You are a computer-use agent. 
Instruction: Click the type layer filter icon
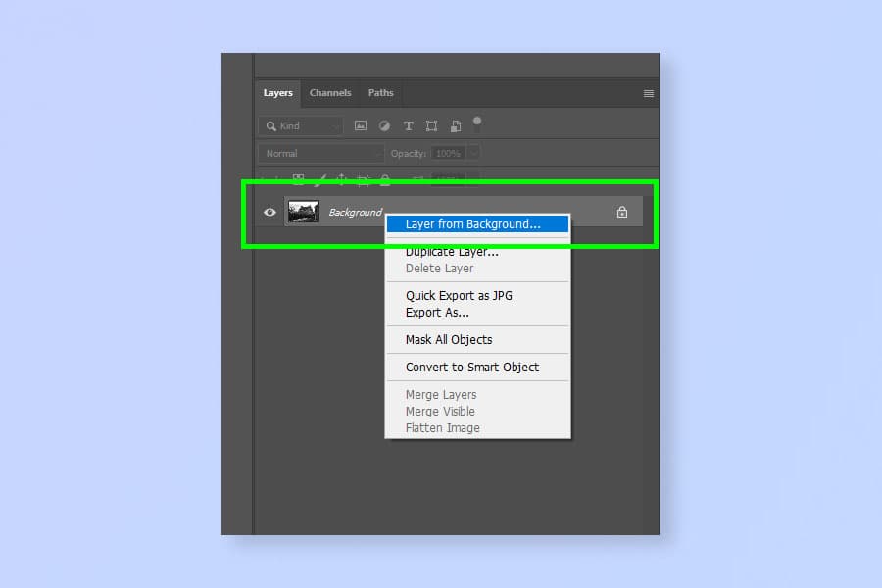click(x=408, y=126)
